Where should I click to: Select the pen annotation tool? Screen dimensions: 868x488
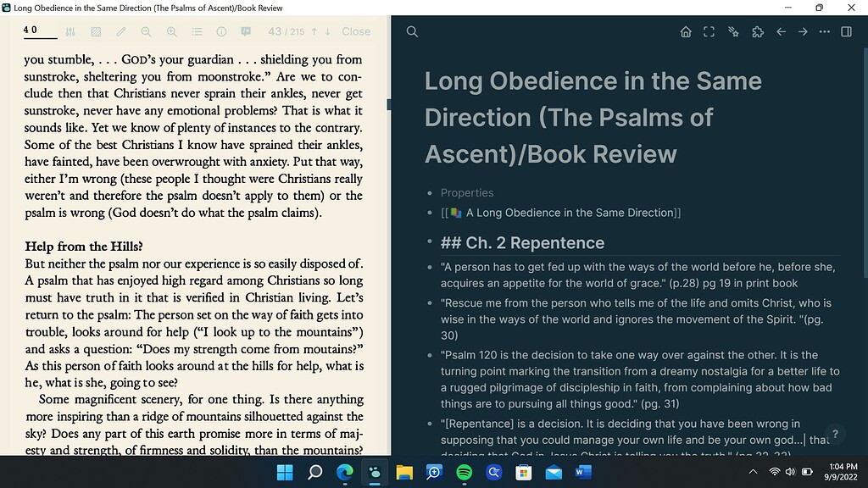[121, 31]
